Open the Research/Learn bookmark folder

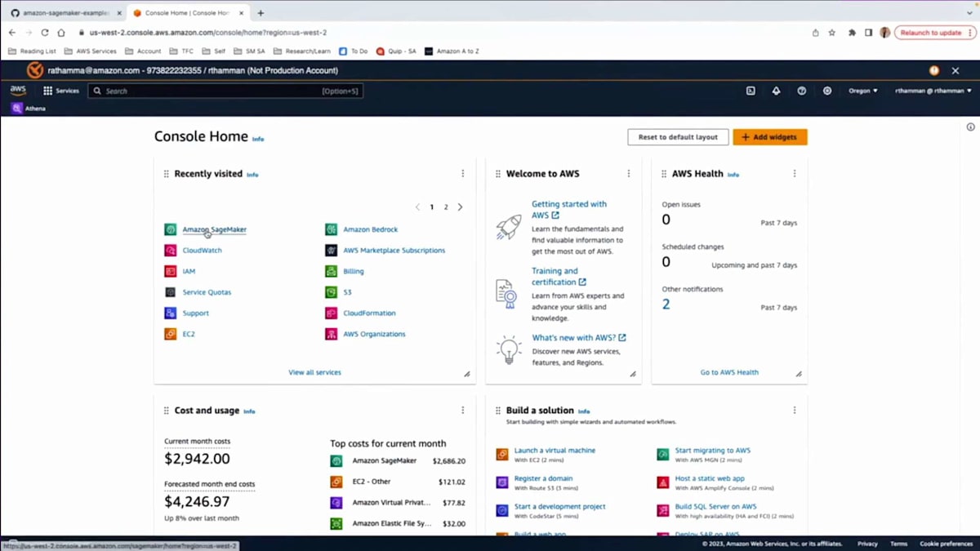click(x=302, y=51)
